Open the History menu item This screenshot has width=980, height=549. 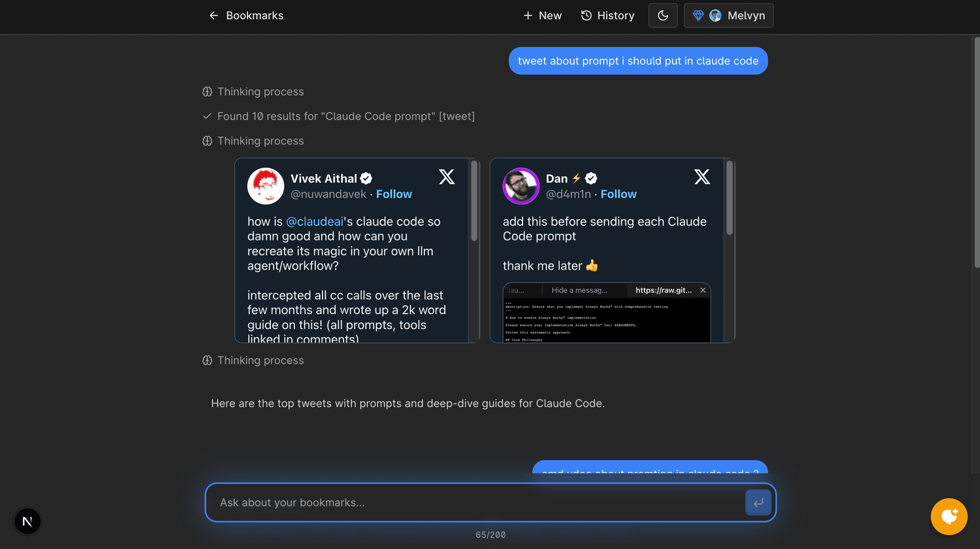coord(608,16)
